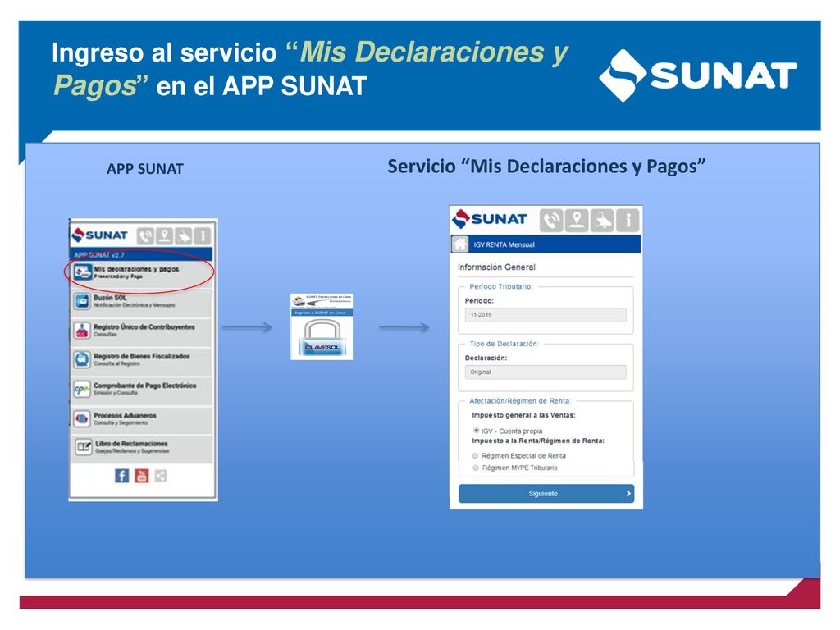Tap the Libro de Reclamaciones book icon
This screenshot has width=840, height=630.
pos(84,447)
